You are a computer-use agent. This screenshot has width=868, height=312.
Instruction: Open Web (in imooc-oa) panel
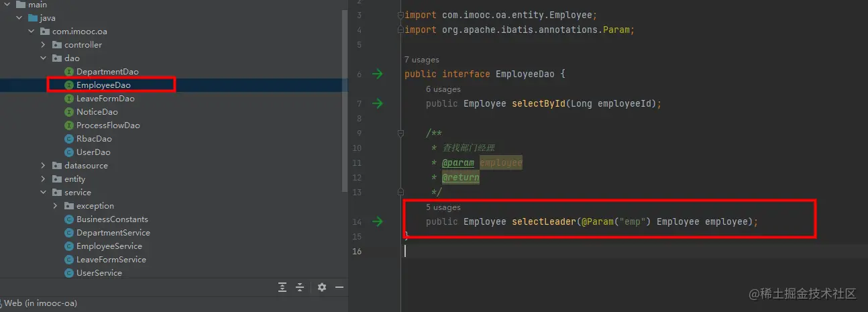39,303
